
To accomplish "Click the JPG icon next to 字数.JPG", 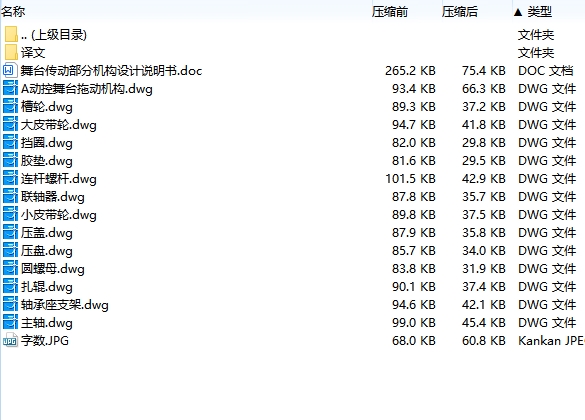I will [x=10, y=340].
